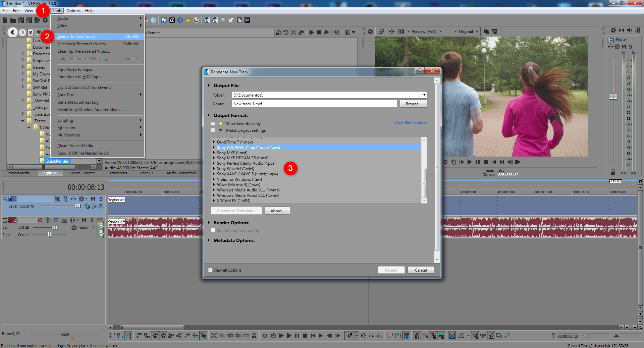Open the 'More filter options' link

[411, 123]
